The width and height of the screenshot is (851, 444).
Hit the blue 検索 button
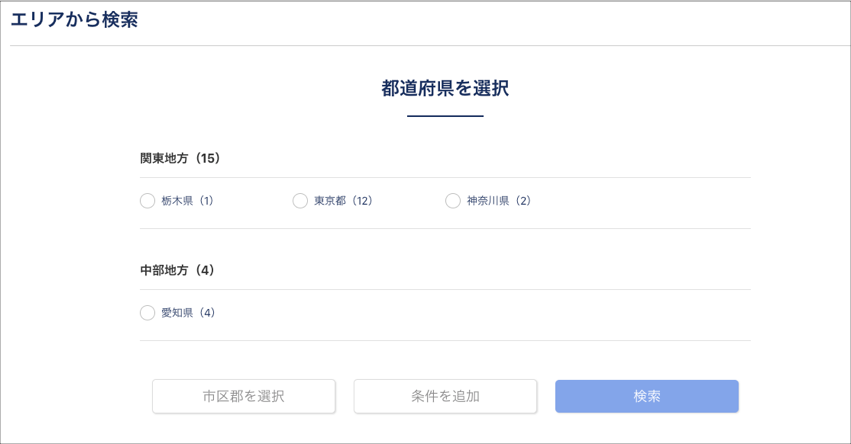(x=647, y=396)
